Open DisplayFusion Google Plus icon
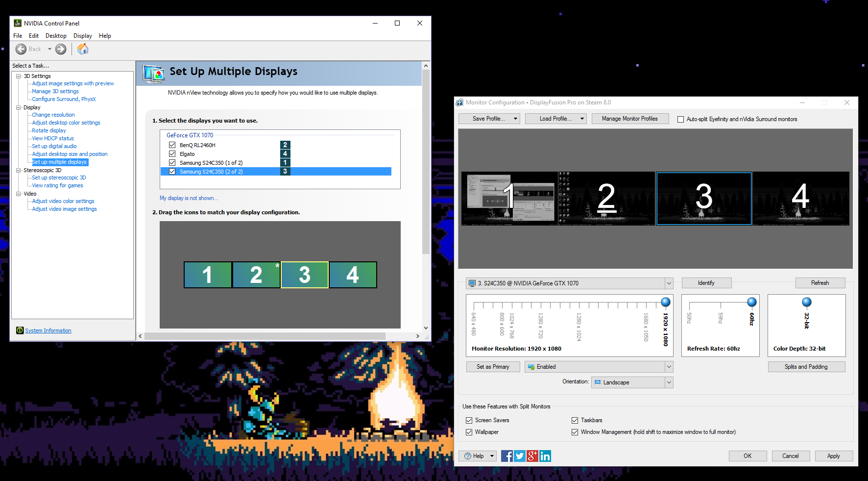This screenshot has width=868, height=481. pos(532,456)
